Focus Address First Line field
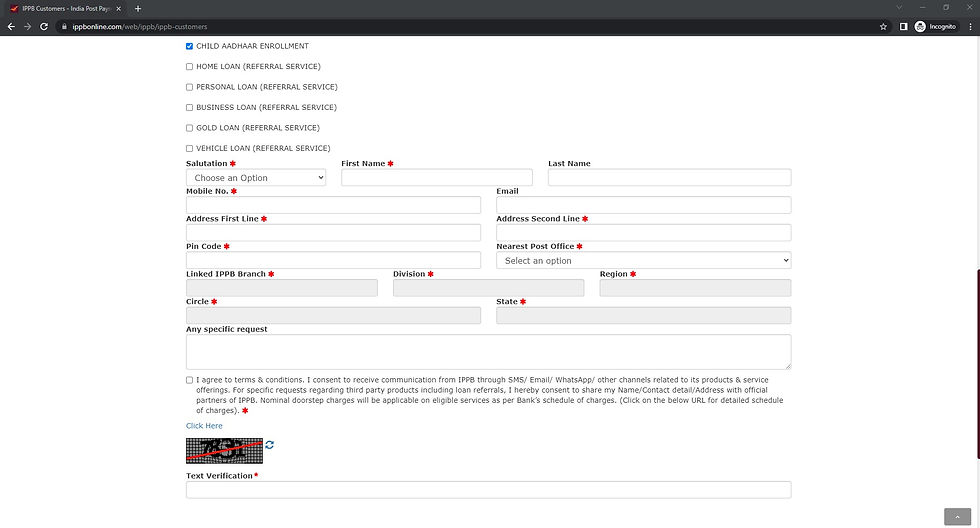This screenshot has width=980, height=528. pos(333,232)
